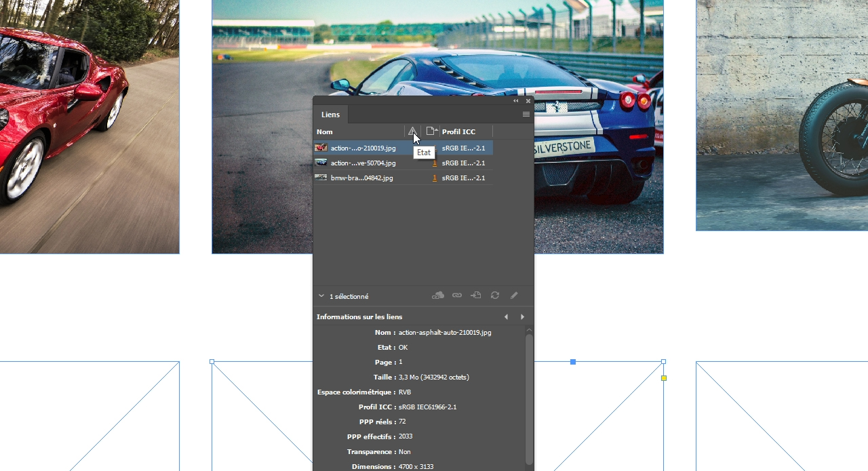Select the Liens tab
The width and height of the screenshot is (868, 471).
331,115
